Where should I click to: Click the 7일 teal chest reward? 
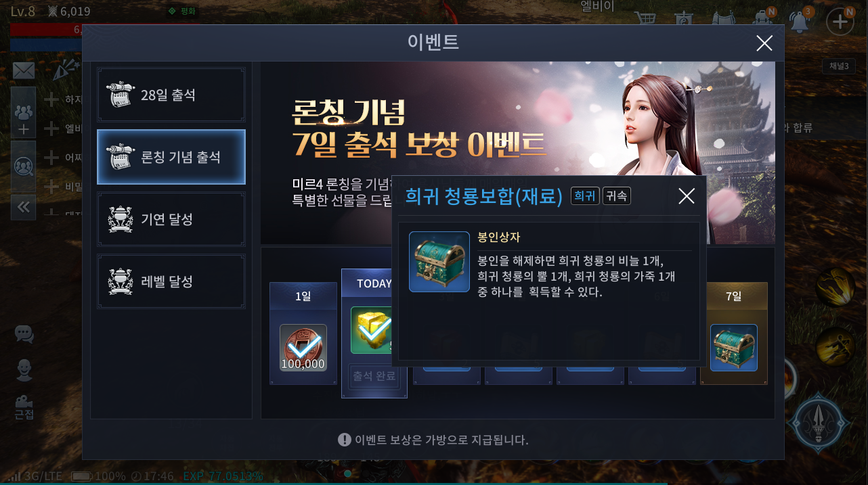point(734,348)
